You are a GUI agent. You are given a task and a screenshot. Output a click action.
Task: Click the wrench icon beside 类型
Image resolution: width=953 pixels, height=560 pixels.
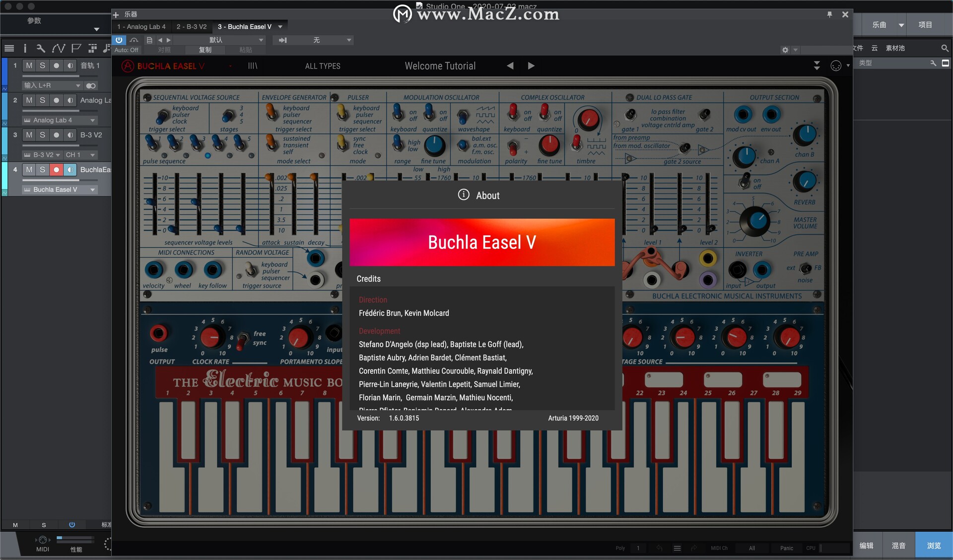click(x=933, y=63)
